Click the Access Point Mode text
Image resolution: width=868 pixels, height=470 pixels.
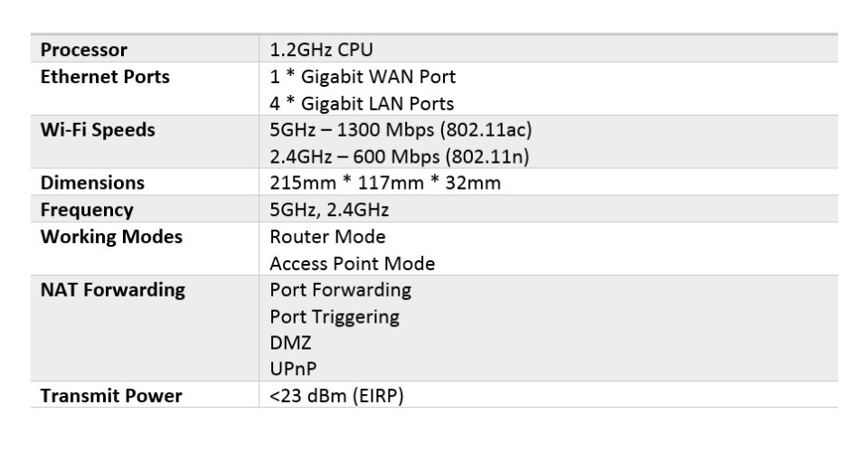tap(352, 264)
